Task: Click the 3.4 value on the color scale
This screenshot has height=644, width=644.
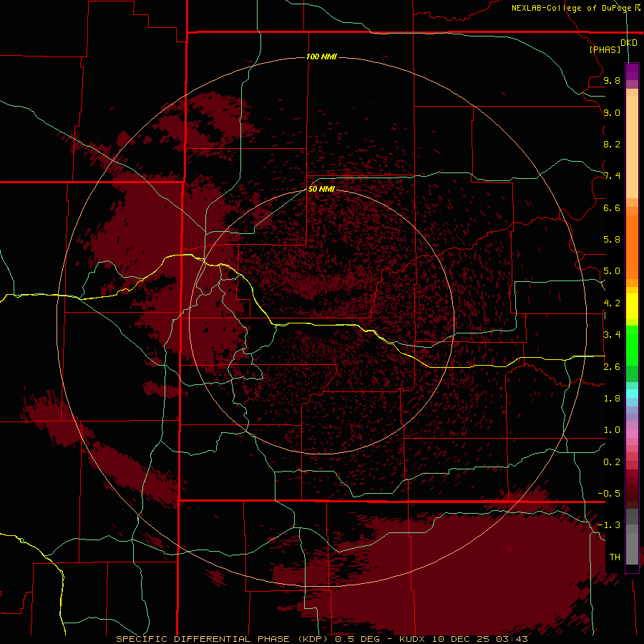Action: pyautogui.click(x=612, y=335)
